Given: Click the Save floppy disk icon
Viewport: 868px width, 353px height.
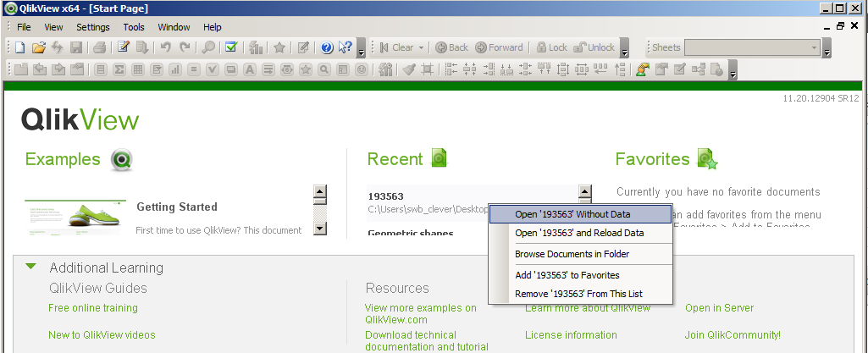Looking at the screenshot, I should (x=76, y=47).
